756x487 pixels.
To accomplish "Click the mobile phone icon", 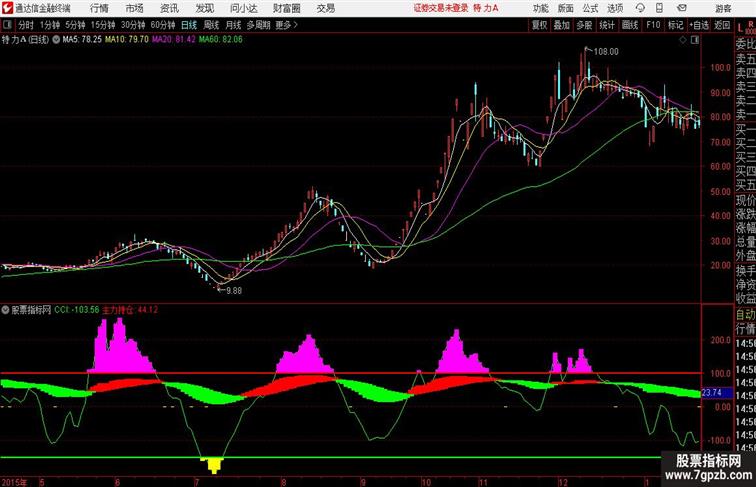I will coord(659,8).
